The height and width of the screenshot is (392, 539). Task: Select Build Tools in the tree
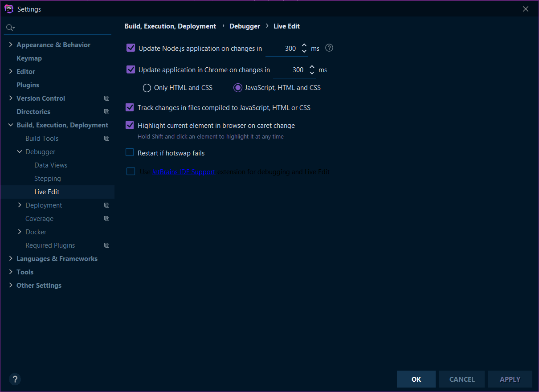coord(42,139)
